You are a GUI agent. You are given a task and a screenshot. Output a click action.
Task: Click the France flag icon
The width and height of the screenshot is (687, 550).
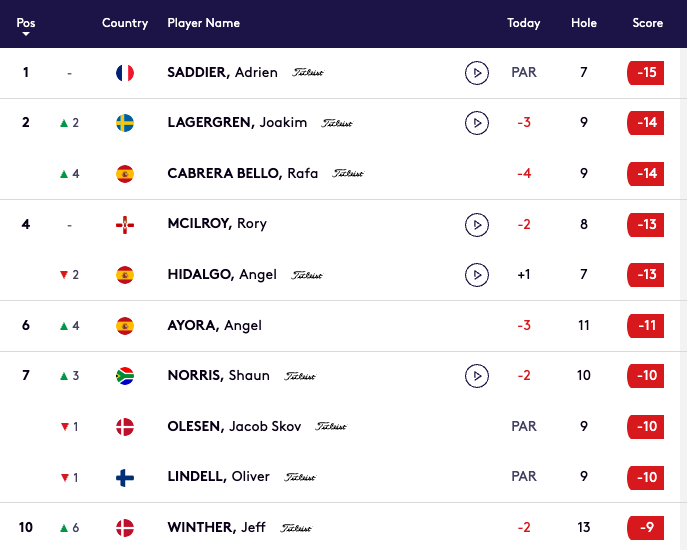[125, 73]
